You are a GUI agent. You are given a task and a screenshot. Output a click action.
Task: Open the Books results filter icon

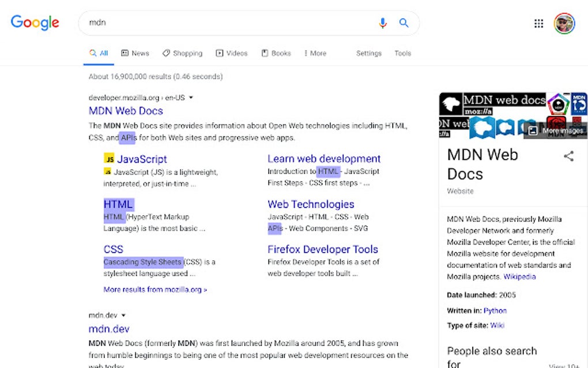click(263, 52)
